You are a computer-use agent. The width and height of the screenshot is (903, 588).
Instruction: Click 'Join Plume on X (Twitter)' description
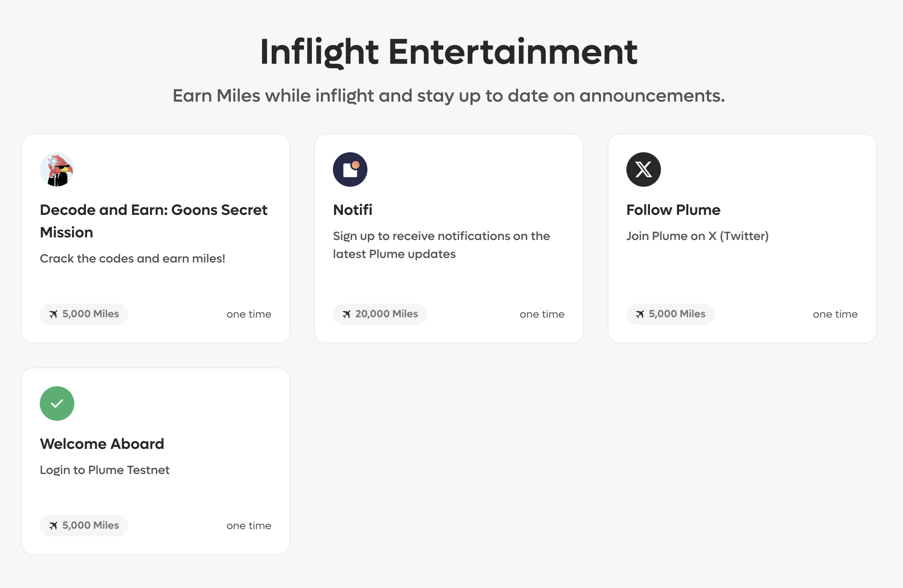pos(697,236)
